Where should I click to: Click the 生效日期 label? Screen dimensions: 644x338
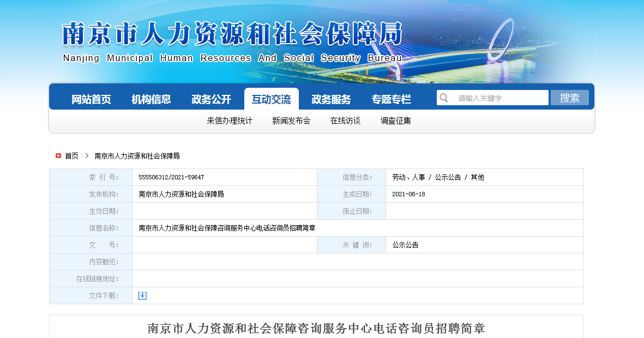104,211
